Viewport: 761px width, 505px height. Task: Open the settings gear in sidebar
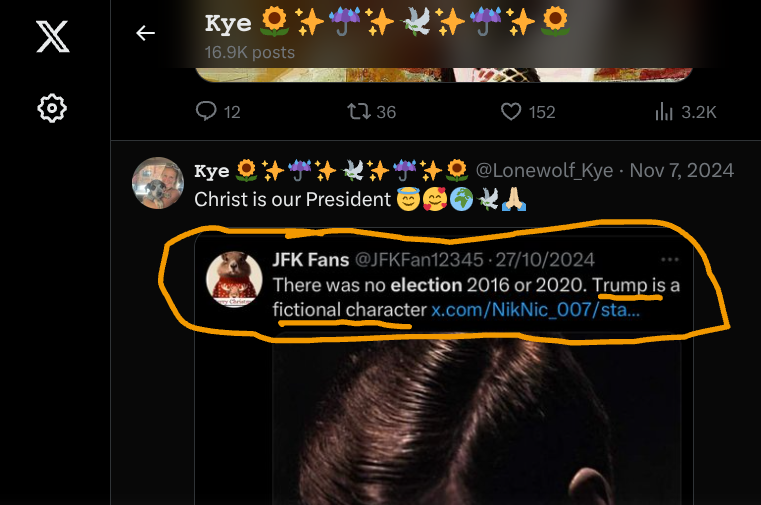point(52,108)
